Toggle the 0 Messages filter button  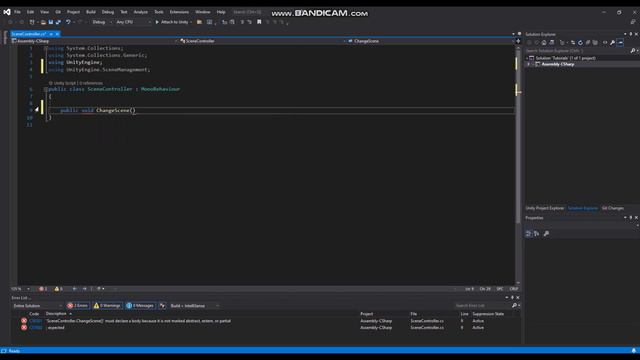point(140,306)
